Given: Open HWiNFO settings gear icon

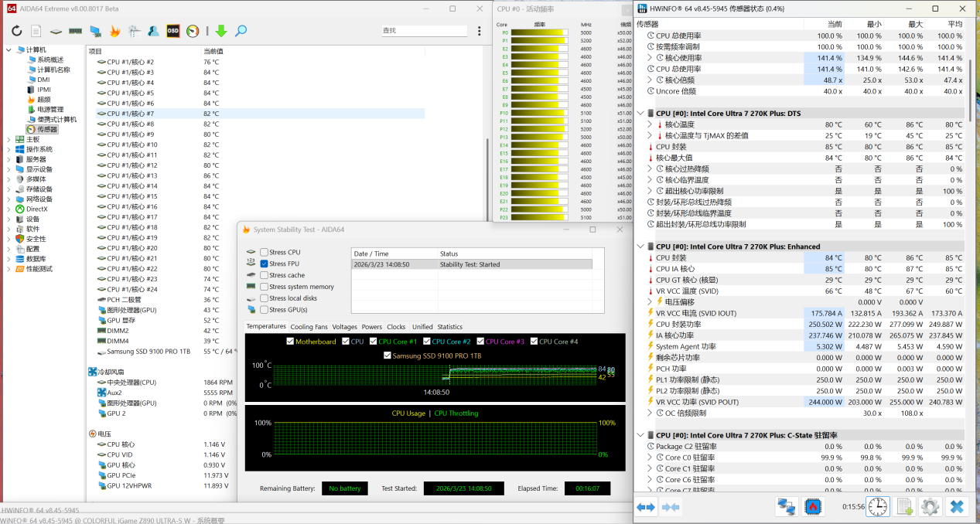Looking at the screenshot, I should click(930, 507).
